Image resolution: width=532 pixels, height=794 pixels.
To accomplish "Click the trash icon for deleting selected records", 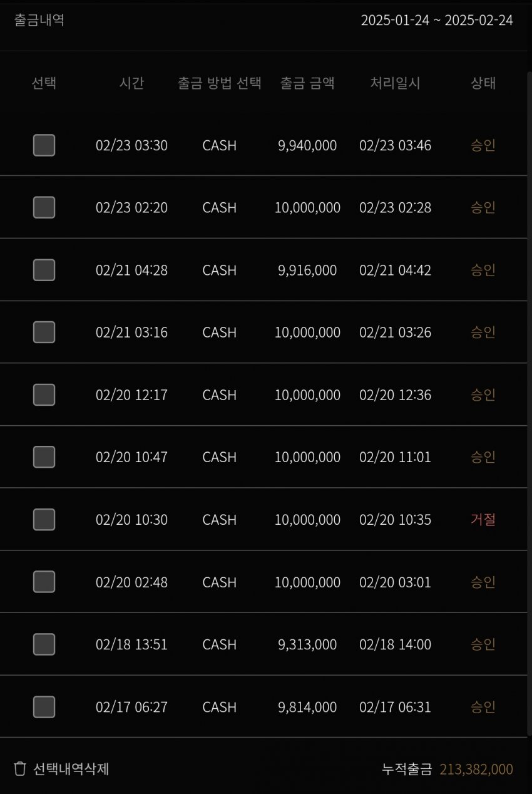I will pyautogui.click(x=20, y=768).
